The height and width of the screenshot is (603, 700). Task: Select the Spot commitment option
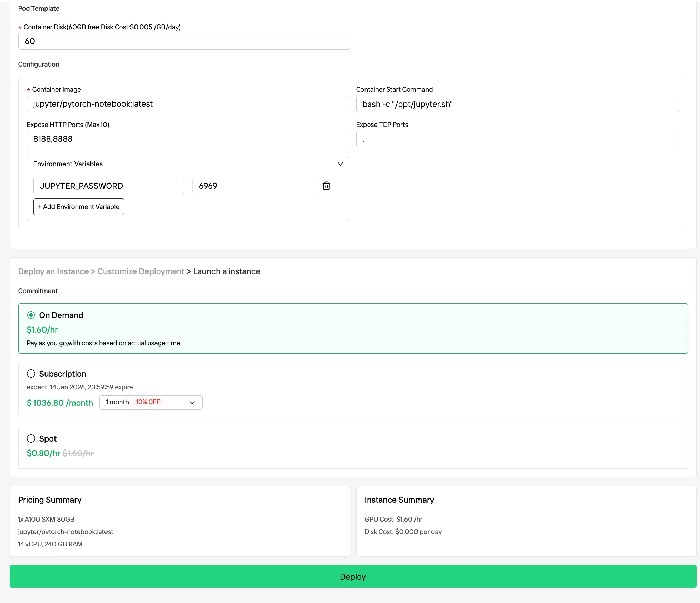coord(31,438)
